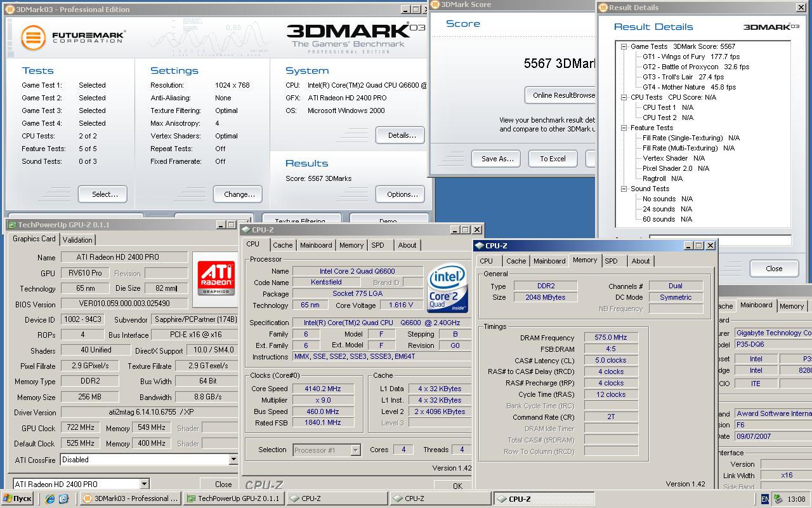Switch to the Validation tab in GPU-Z
This screenshot has width=812, height=508.
(x=78, y=240)
